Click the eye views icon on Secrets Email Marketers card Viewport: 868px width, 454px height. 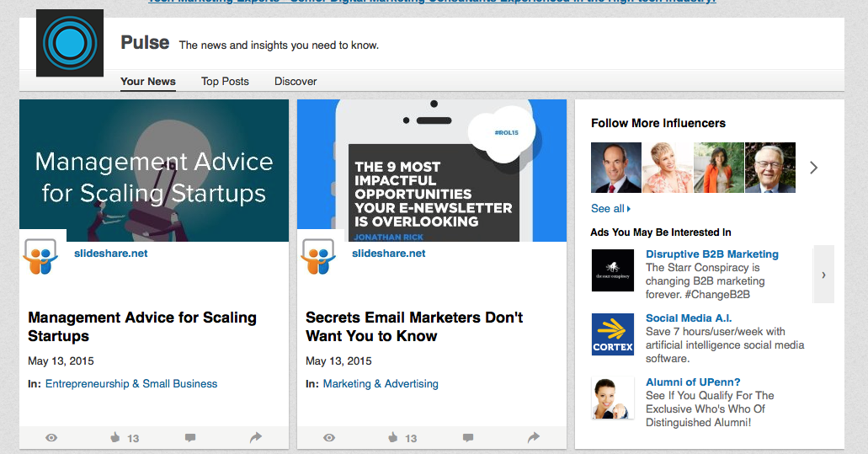point(329,438)
